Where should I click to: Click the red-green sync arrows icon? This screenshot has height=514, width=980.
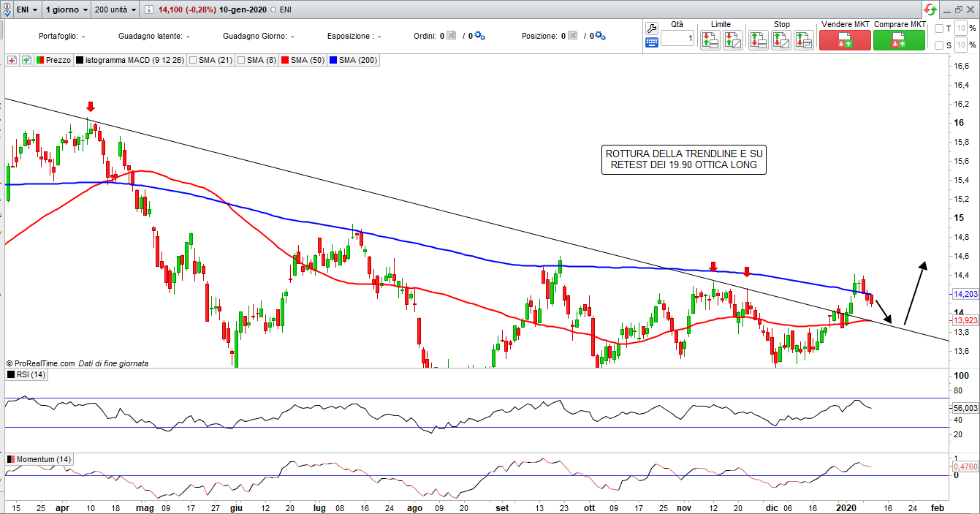pos(929,10)
